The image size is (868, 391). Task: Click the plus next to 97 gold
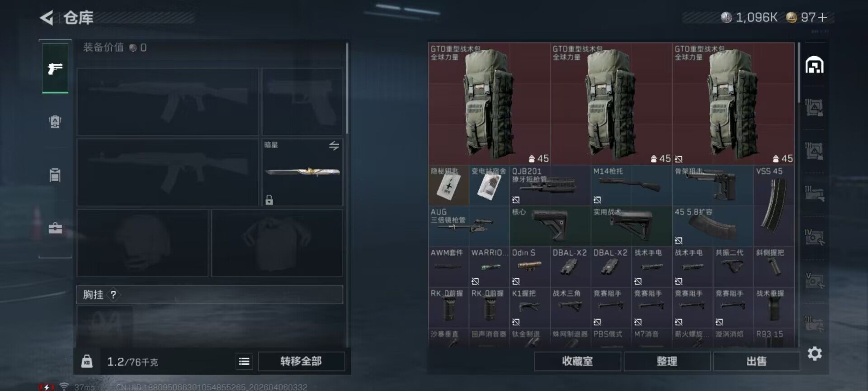(x=822, y=18)
